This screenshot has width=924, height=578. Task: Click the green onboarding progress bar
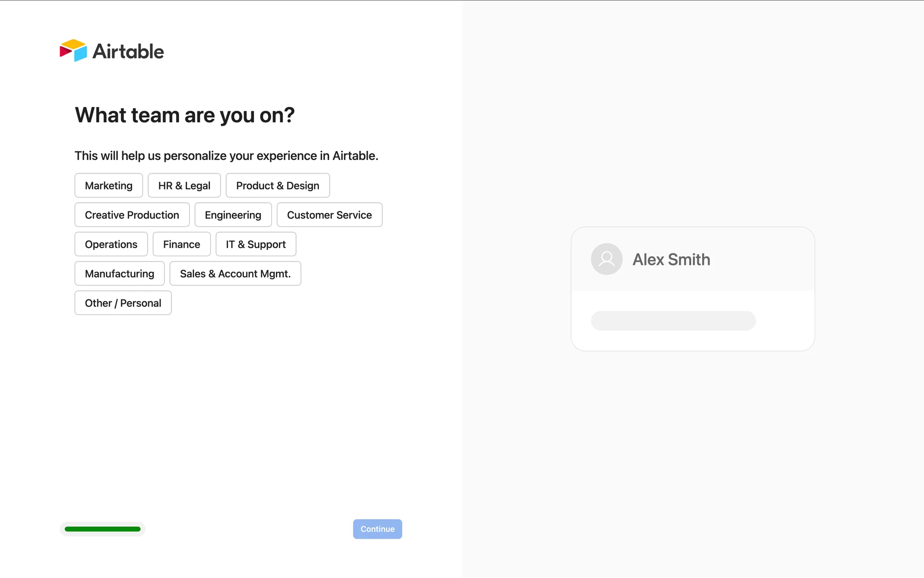pyautogui.click(x=103, y=529)
